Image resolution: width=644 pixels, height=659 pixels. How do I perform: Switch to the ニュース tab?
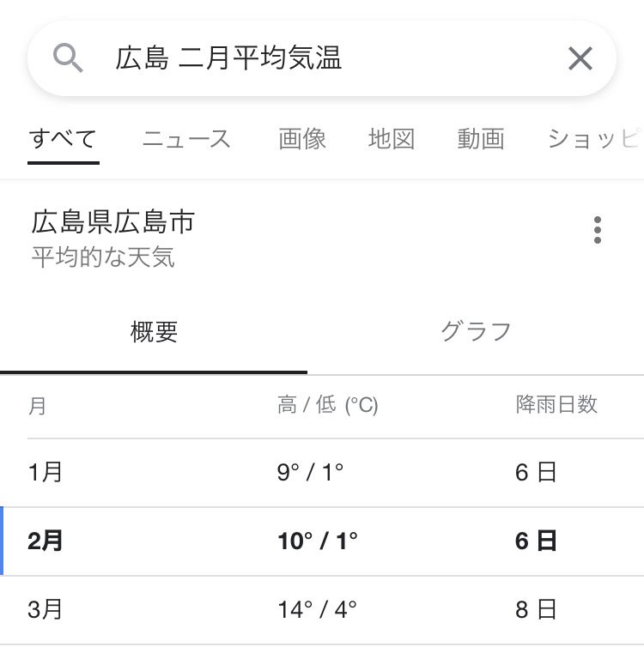pos(186,139)
